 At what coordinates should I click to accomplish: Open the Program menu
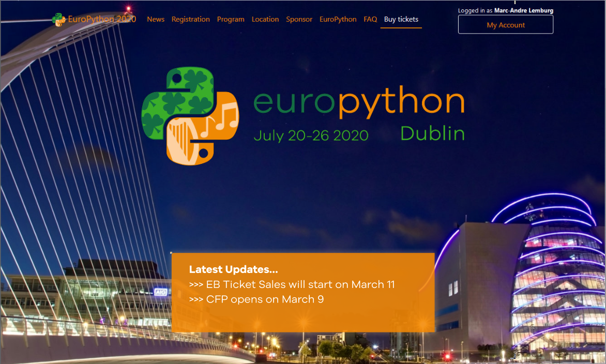pos(231,19)
